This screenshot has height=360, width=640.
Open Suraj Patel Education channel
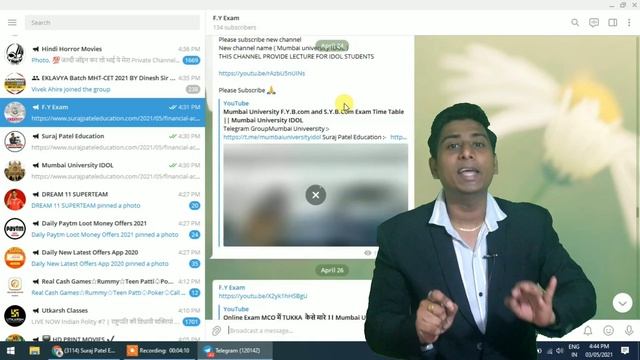pyautogui.click(x=102, y=142)
